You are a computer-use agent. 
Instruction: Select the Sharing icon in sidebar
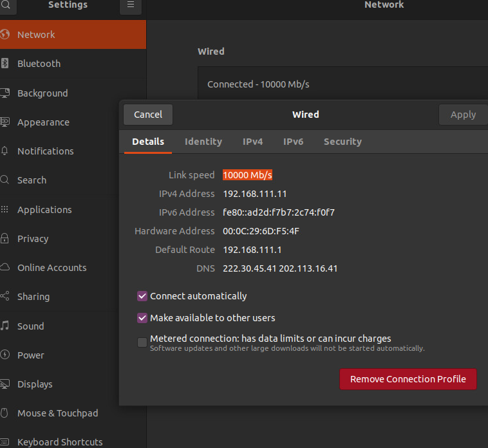[5, 297]
